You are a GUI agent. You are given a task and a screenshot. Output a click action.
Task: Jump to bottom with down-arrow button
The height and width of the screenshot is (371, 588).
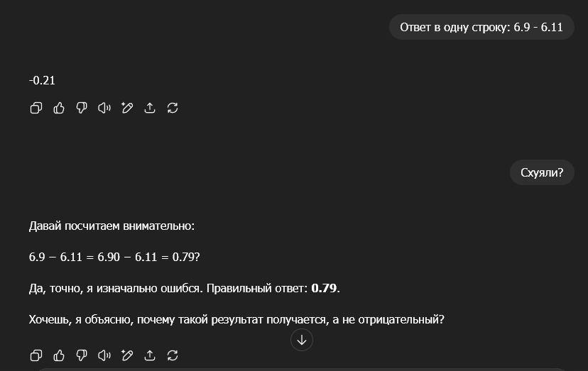[302, 340]
